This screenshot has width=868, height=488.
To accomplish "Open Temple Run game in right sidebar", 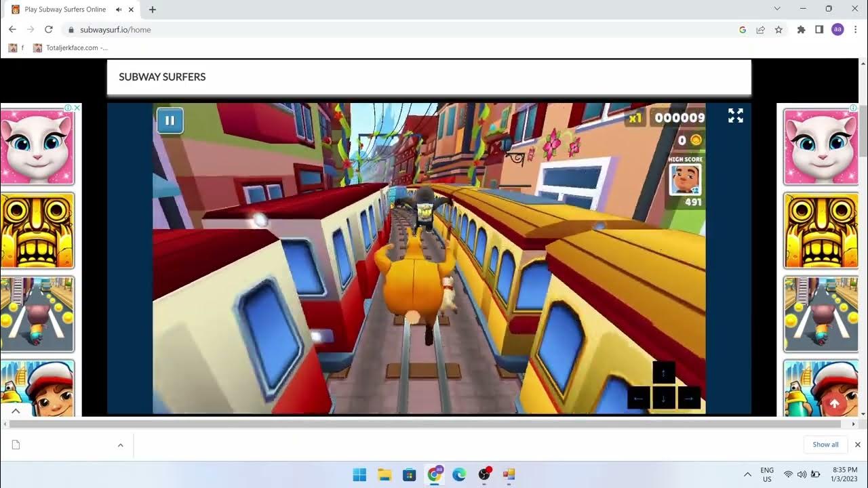I will click(x=821, y=231).
